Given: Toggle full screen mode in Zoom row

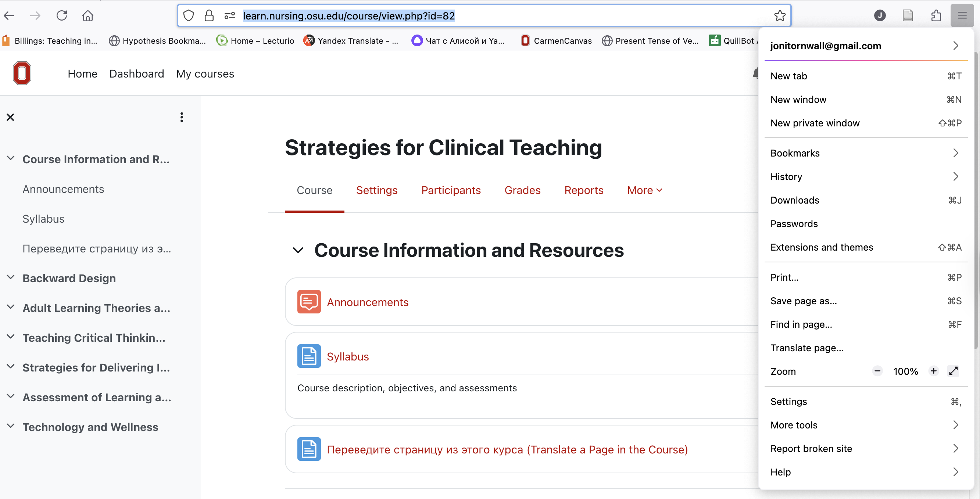Looking at the screenshot, I should tap(953, 371).
